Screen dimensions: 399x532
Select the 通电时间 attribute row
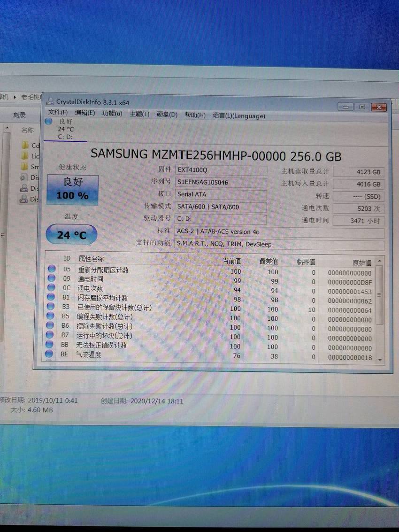(211, 280)
